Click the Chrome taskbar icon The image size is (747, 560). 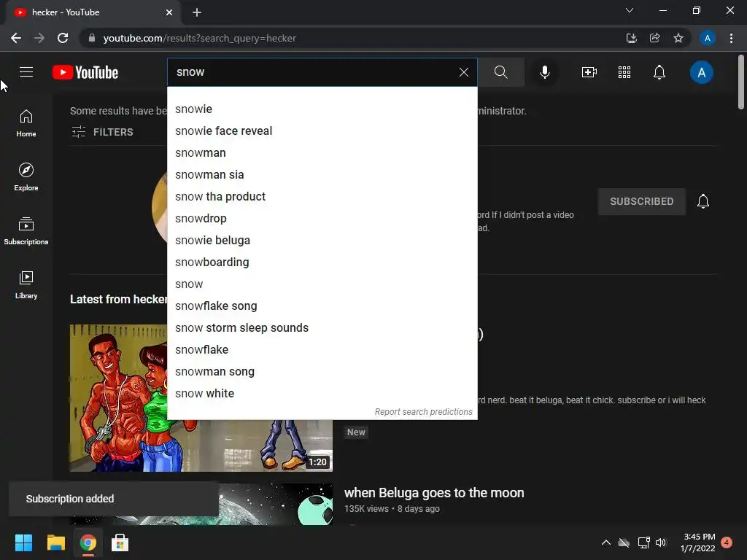[88, 542]
